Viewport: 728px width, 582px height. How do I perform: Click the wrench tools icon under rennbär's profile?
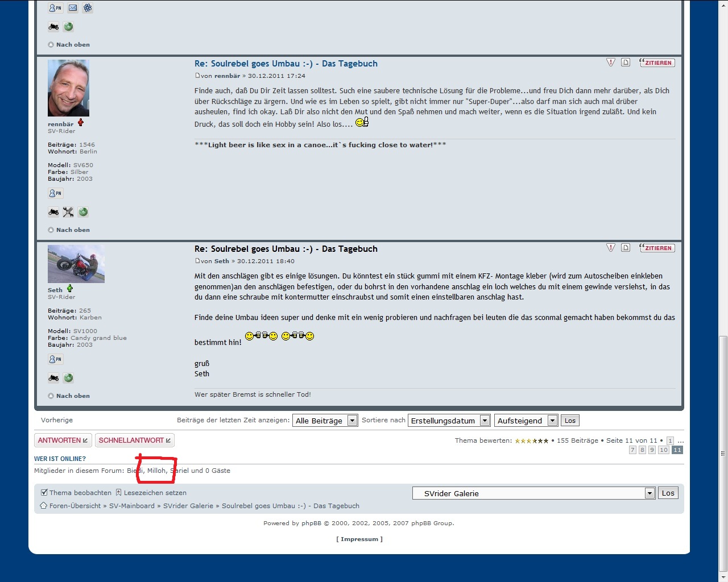68,212
